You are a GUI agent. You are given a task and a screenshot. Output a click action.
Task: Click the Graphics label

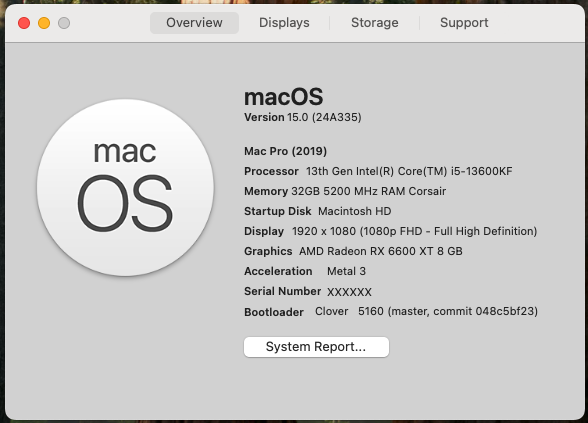(x=268, y=251)
